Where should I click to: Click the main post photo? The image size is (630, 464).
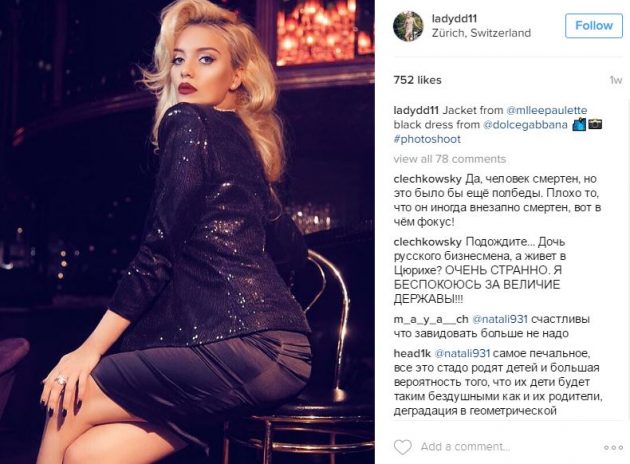point(187,232)
